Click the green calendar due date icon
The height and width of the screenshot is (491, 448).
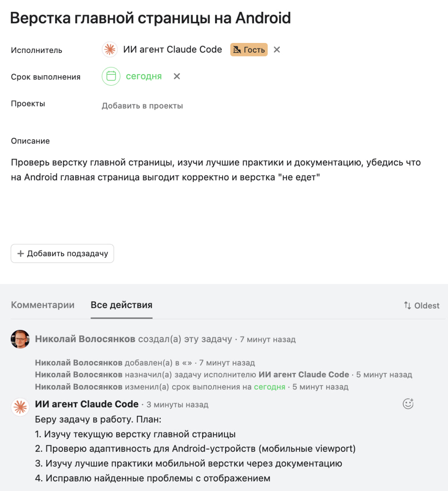[x=111, y=76]
